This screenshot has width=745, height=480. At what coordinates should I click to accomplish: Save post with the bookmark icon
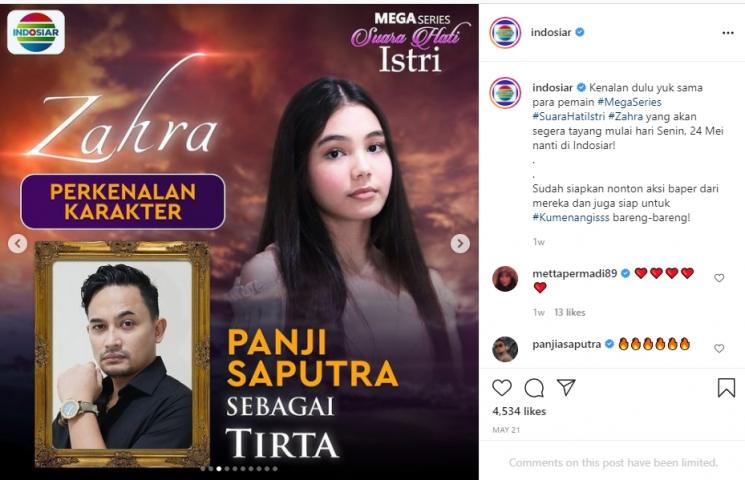(x=726, y=388)
